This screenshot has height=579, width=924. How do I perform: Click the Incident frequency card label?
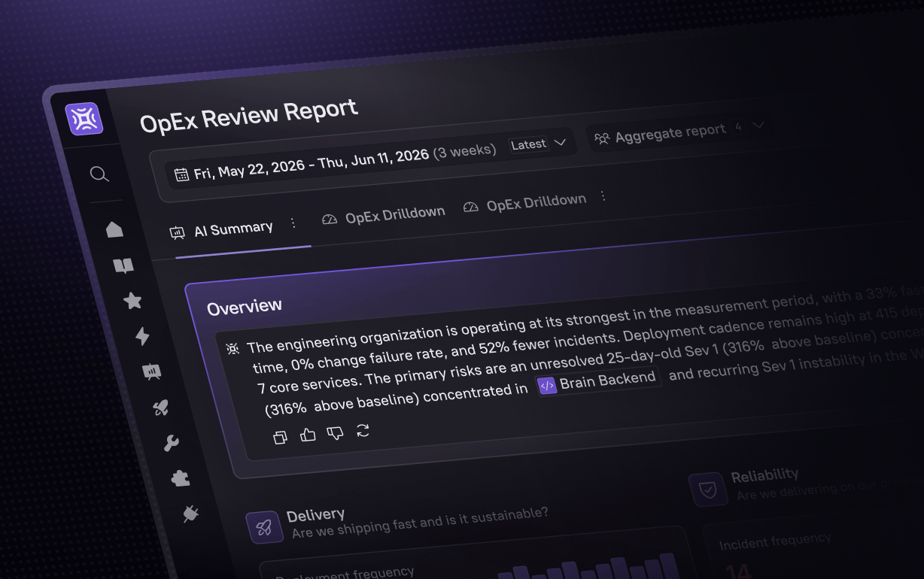[x=775, y=541]
